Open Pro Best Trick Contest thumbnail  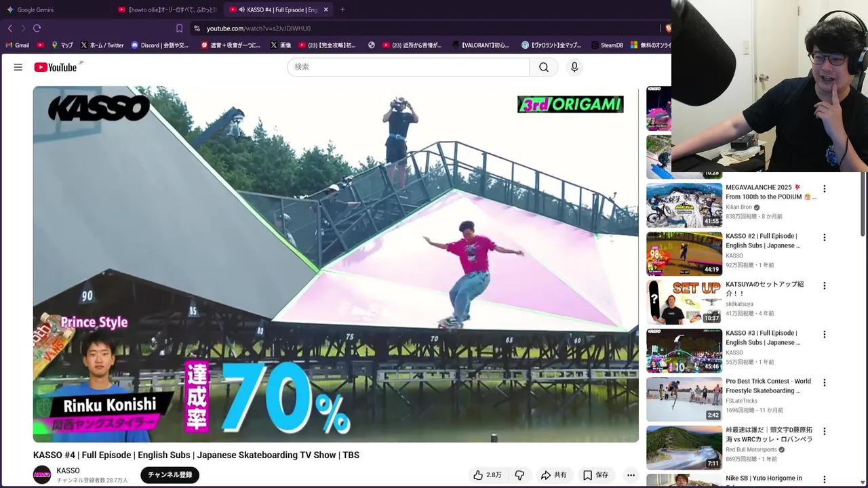(684, 399)
